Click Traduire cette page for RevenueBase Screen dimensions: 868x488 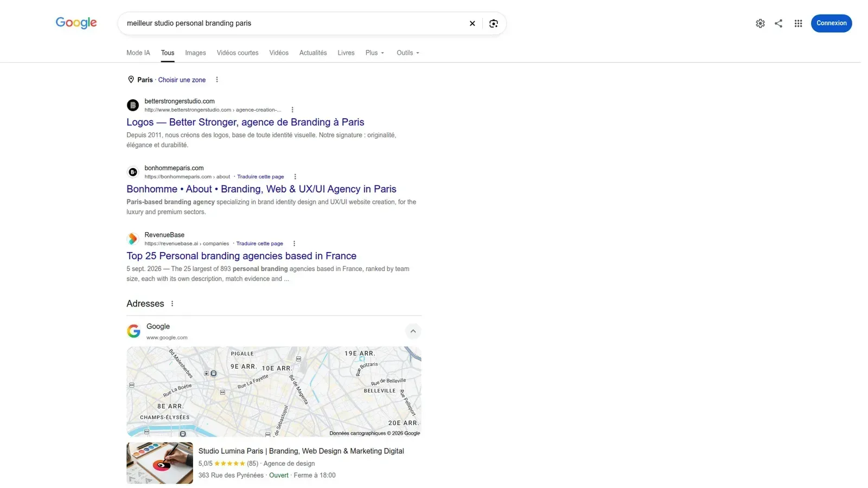[x=259, y=243]
